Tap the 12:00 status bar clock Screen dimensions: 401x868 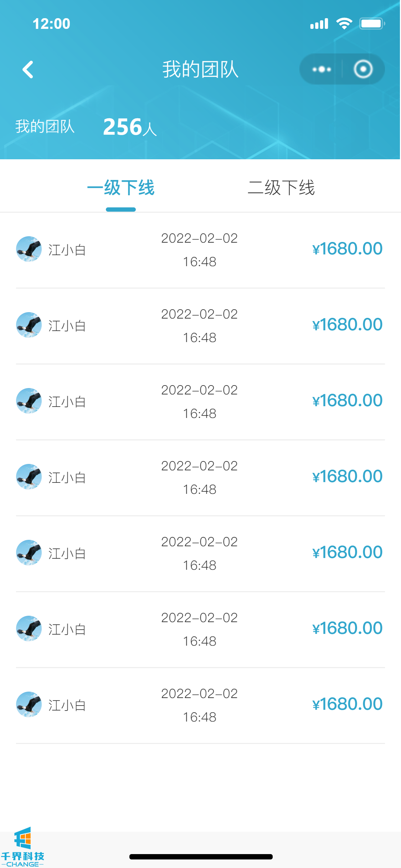[51, 24]
